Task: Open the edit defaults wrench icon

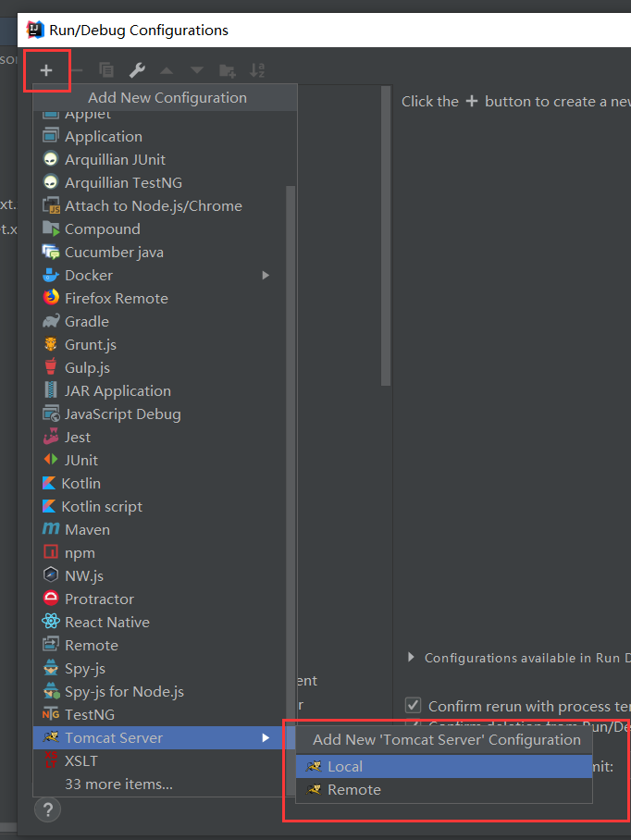Action: [x=137, y=70]
